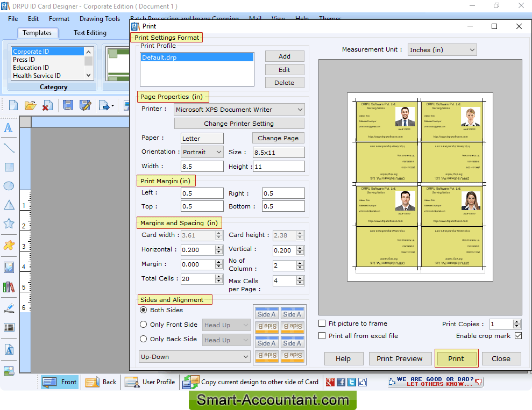Click the Close document red X icon
The height and width of the screenshot is (410, 532).
coord(47,105)
